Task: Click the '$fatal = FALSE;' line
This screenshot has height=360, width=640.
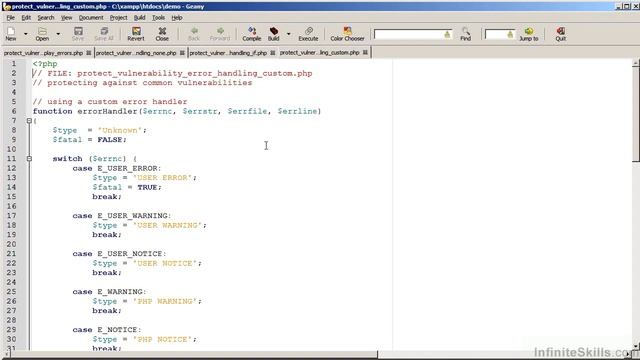Action: tap(89, 140)
